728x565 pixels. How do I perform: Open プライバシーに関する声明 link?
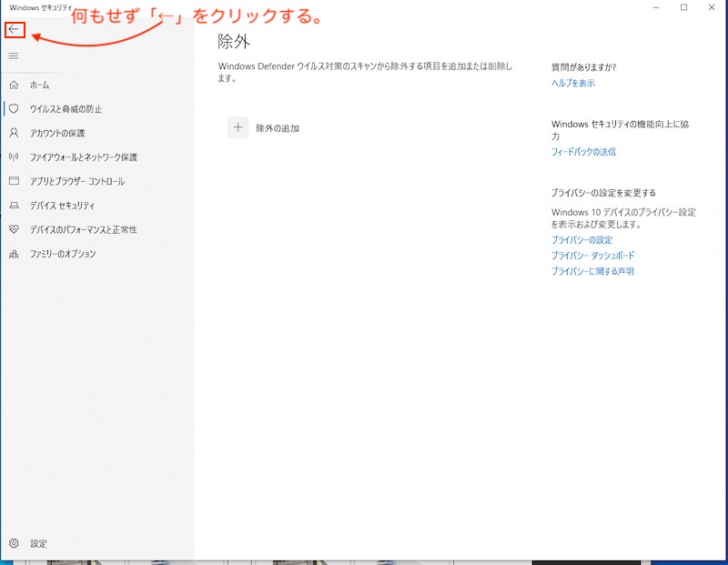[x=592, y=271]
